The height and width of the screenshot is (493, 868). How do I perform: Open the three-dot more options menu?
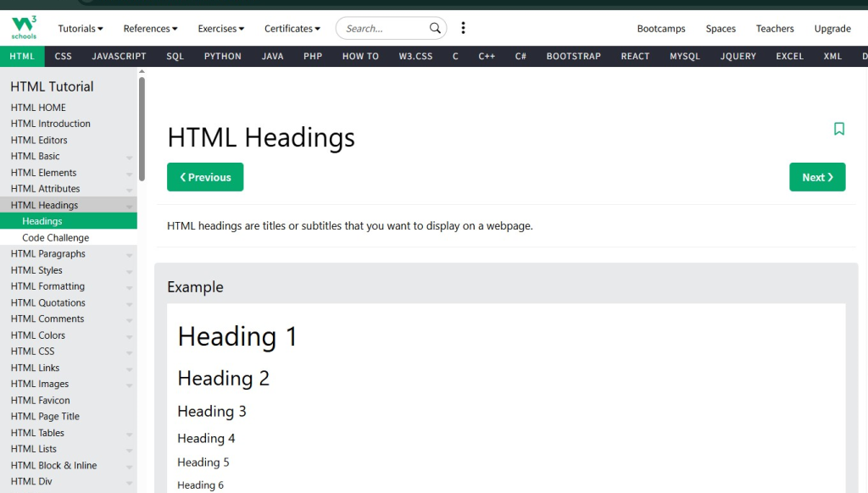[x=463, y=28]
